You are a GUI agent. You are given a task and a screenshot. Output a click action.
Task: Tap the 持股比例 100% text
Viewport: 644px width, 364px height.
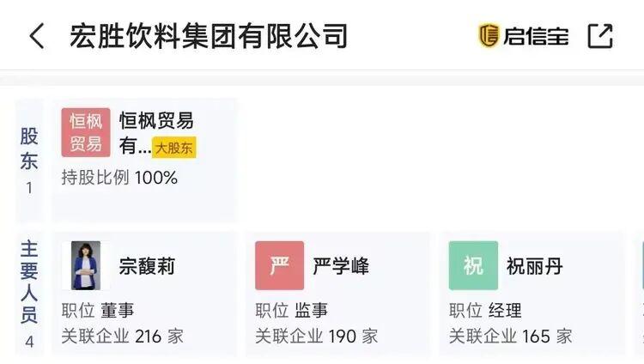[x=119, y=178]
